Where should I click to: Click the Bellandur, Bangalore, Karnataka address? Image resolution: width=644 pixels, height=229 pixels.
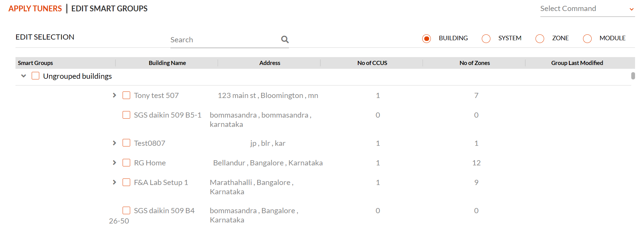268,163
